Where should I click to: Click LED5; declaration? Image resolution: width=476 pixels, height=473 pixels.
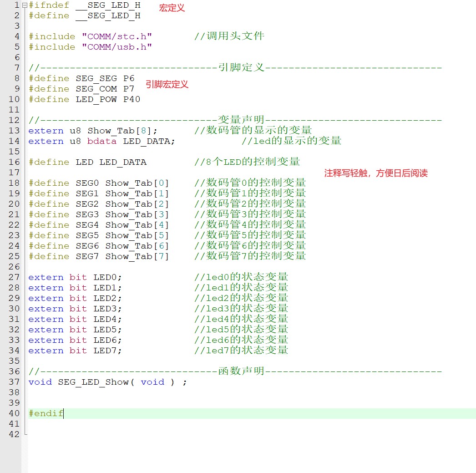[107, 330]
